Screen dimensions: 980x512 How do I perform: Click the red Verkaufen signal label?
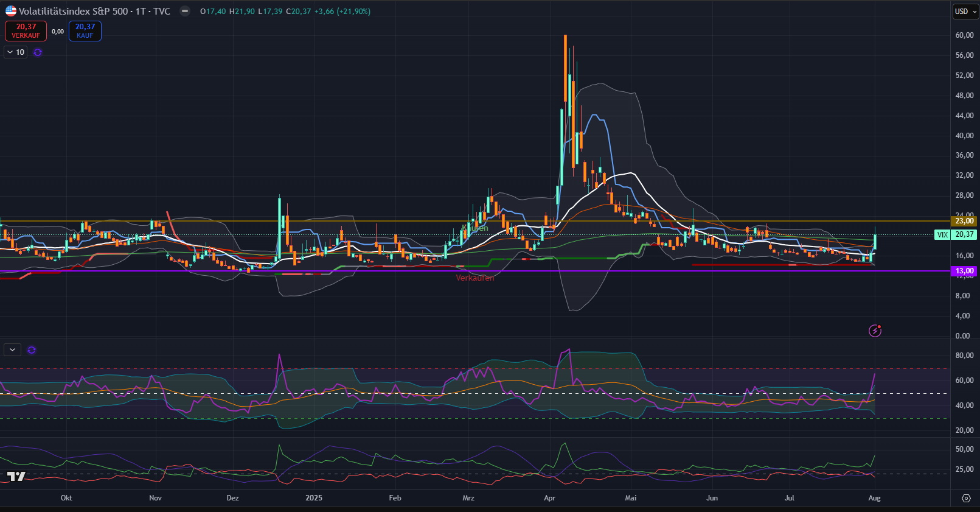[475, 278]
